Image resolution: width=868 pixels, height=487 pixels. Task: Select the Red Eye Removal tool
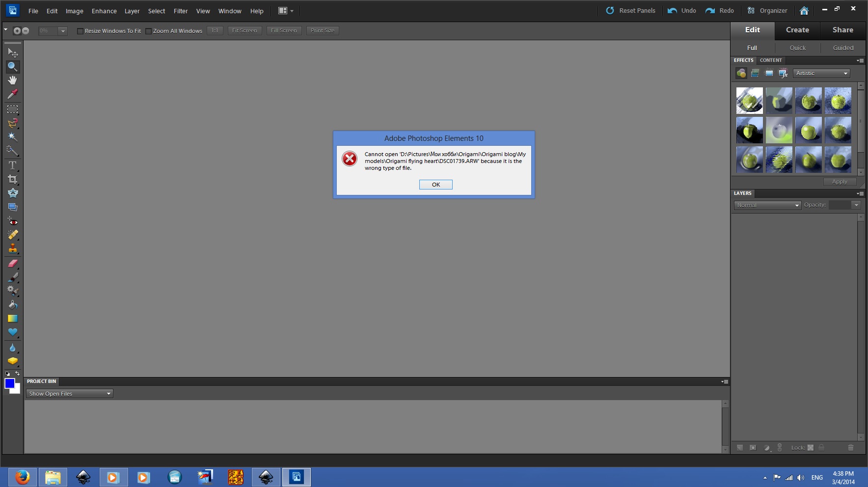(13, 221)
